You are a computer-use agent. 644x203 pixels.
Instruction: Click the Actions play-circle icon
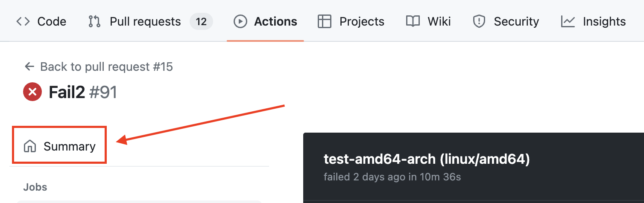point(240,21)
